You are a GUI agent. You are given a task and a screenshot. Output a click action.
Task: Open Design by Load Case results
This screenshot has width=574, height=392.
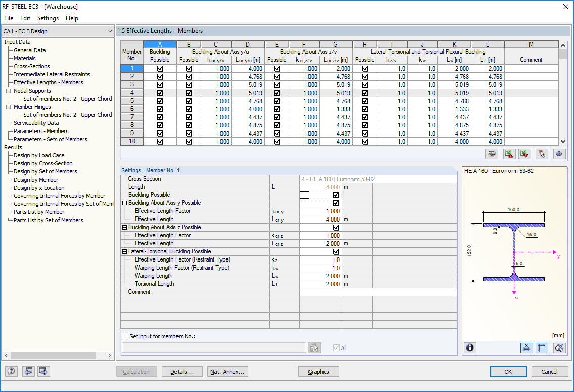[39, 155]
